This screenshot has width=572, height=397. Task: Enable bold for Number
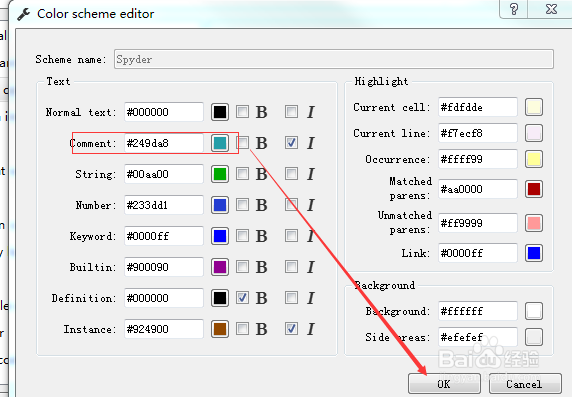click(x=242, y=204)
